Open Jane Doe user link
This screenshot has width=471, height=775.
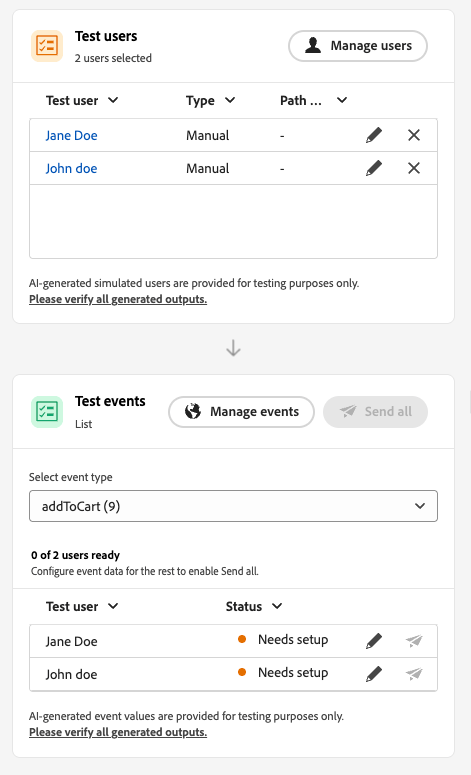(x=72, y=135)
